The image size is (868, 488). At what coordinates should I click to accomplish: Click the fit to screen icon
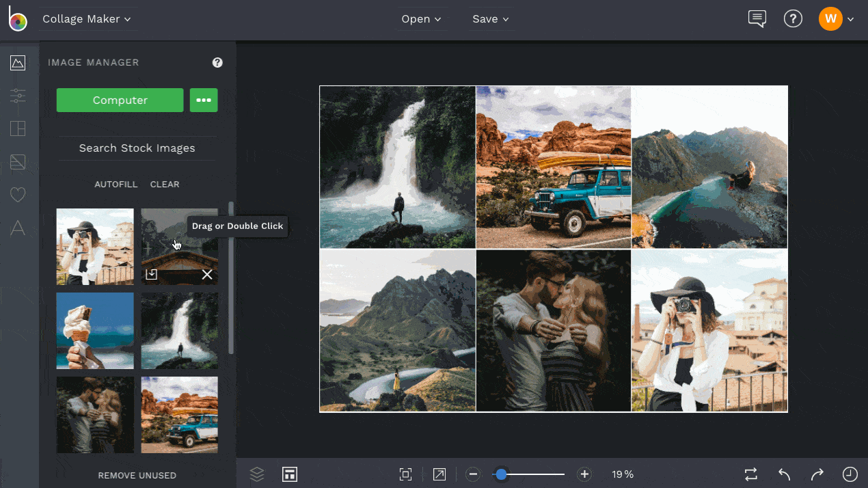405,474
